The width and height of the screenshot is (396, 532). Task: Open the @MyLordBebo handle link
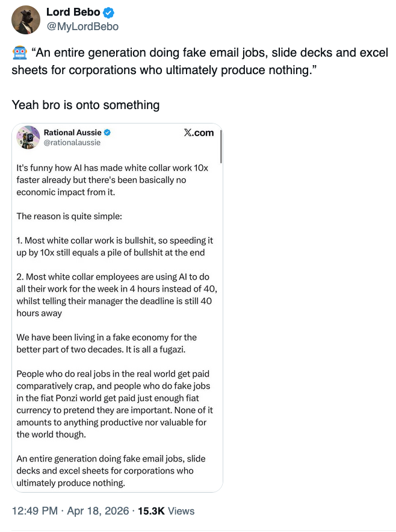click(x=82, y=27)
